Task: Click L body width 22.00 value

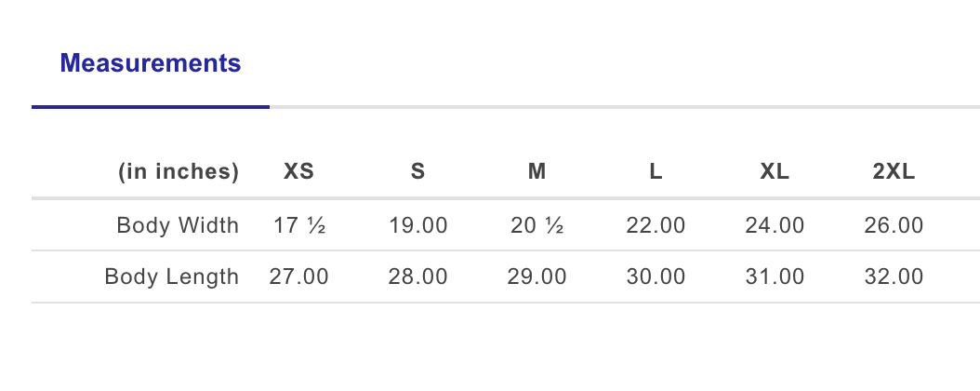Action: click(656, 225)
